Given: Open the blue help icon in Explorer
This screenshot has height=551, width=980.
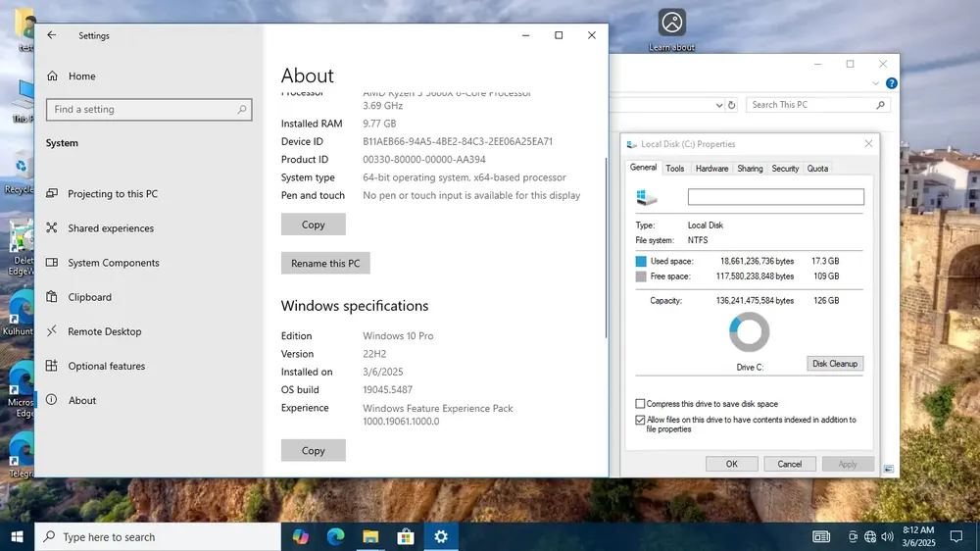Looking at the screenshot, I should pyautogui.click(x=891, y=83).
